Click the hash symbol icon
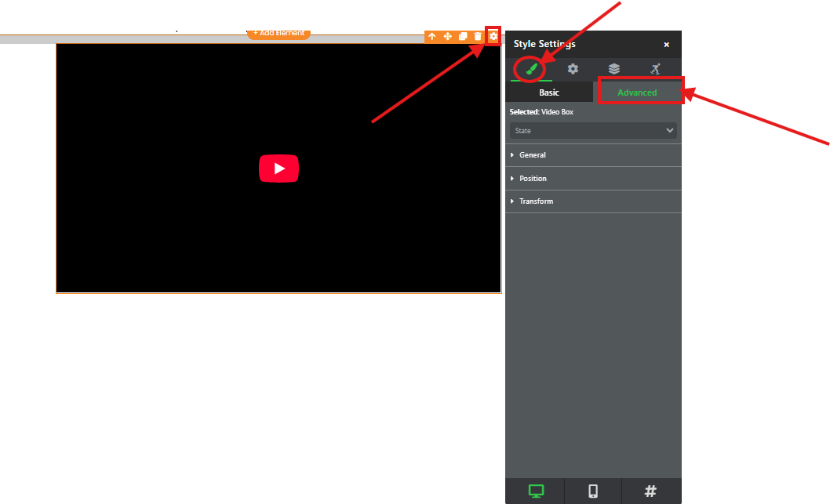This screenshot has height=504, width=830. point(650,491)
